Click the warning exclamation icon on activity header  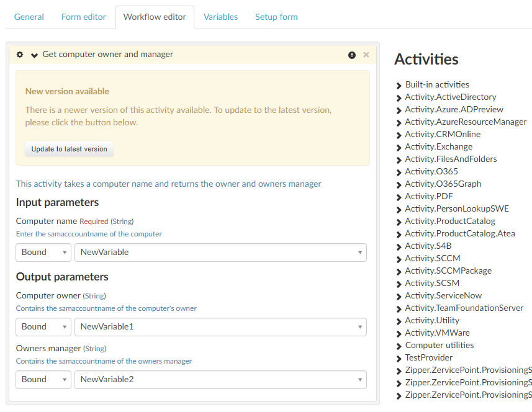point(352,55)
